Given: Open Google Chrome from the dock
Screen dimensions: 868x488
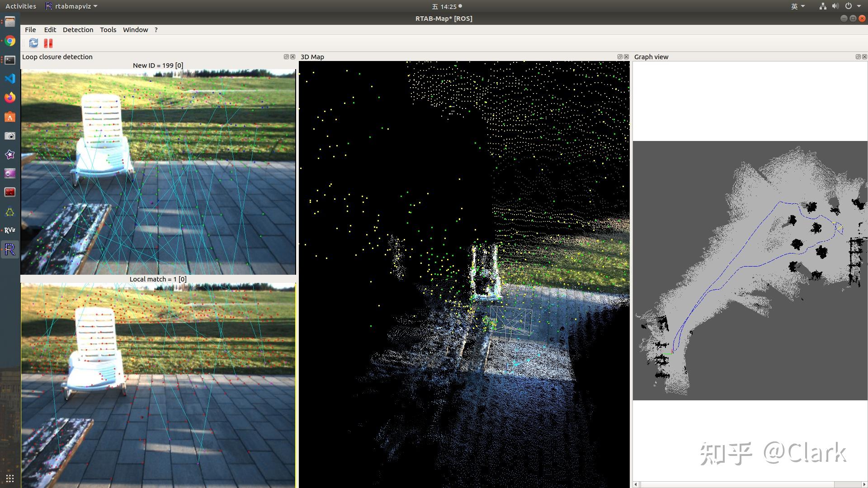Looking at the screenshot, I should pos(10,41).
